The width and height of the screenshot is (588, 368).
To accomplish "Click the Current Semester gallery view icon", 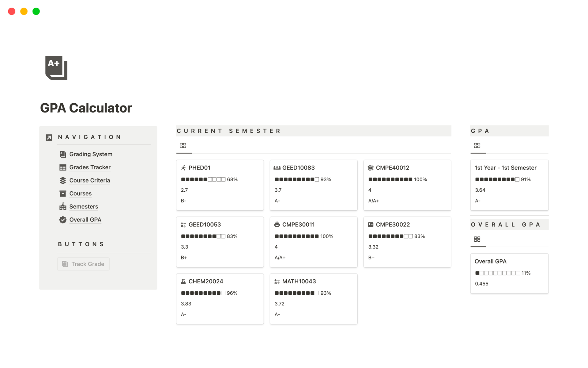I will coord(183,145).
